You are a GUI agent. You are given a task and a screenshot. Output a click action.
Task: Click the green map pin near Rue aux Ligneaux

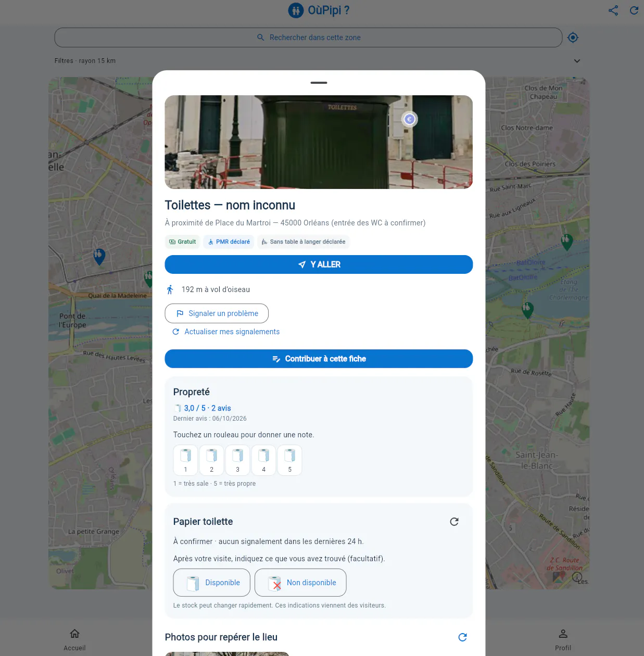pos(567,242)
